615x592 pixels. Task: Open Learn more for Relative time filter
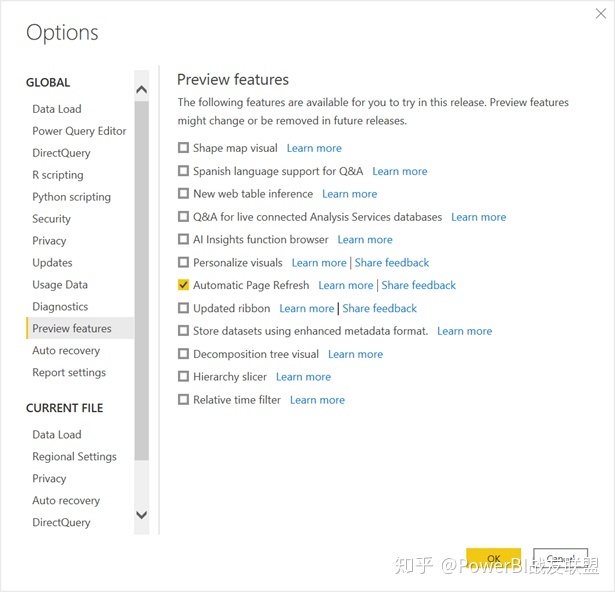point(317,400)
